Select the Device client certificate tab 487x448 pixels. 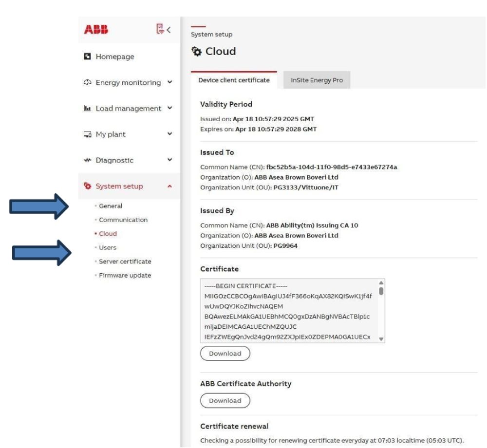pos(234,80)
